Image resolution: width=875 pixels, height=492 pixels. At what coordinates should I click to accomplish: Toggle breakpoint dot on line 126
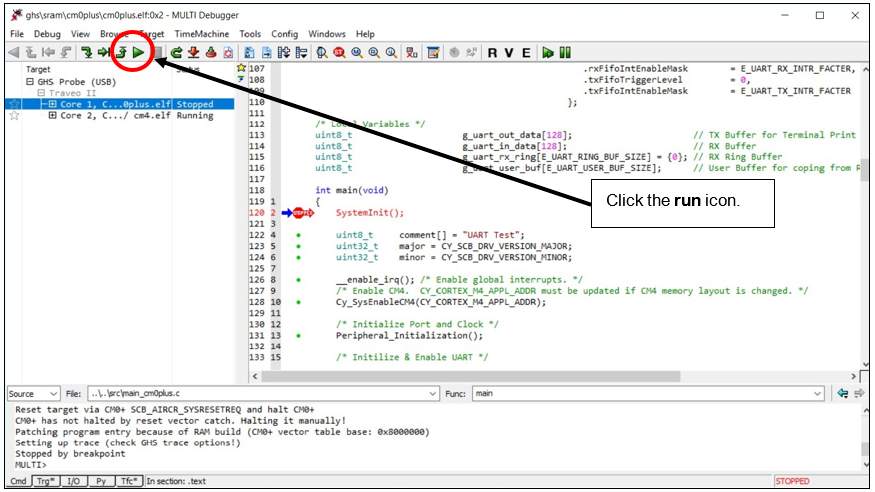[x=299, y=279]
